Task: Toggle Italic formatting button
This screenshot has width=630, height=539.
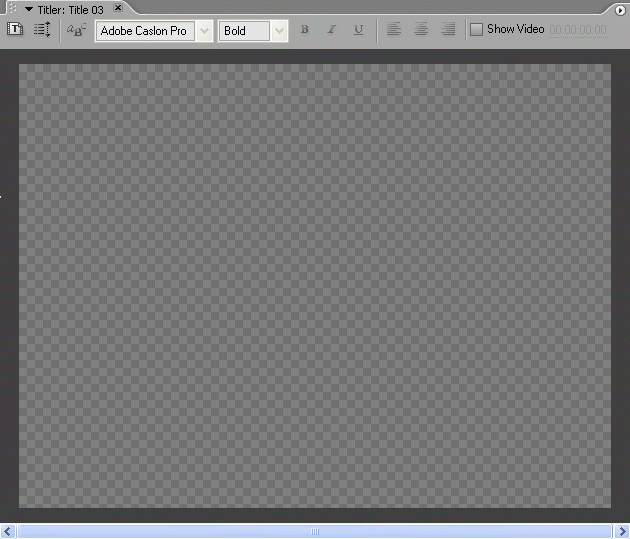Action: (x=331, y=29)
